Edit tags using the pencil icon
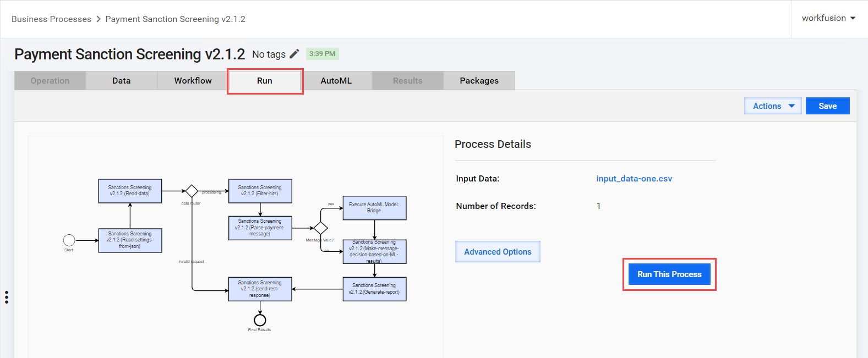Viewport: 868px width, 358px height. [x=294, y=53]
